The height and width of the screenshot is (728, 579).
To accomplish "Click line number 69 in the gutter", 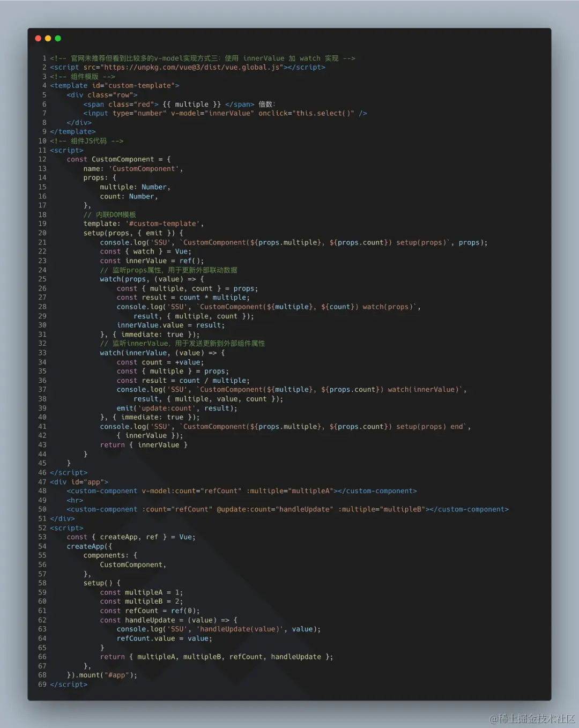I will (42, 685).
